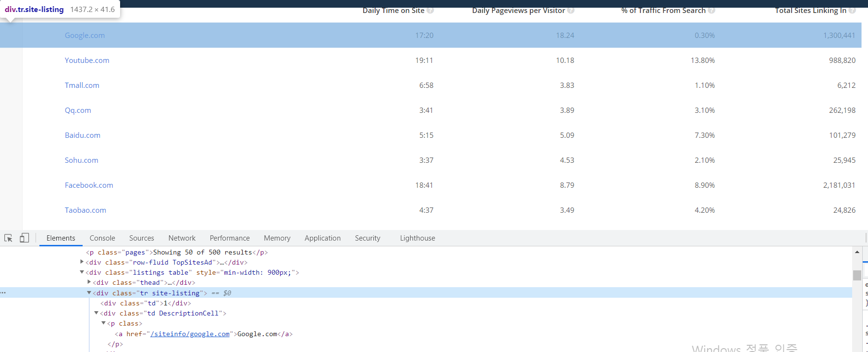
Task: Click the Daily Time on Site column header
Action: (x=393, y=11)
